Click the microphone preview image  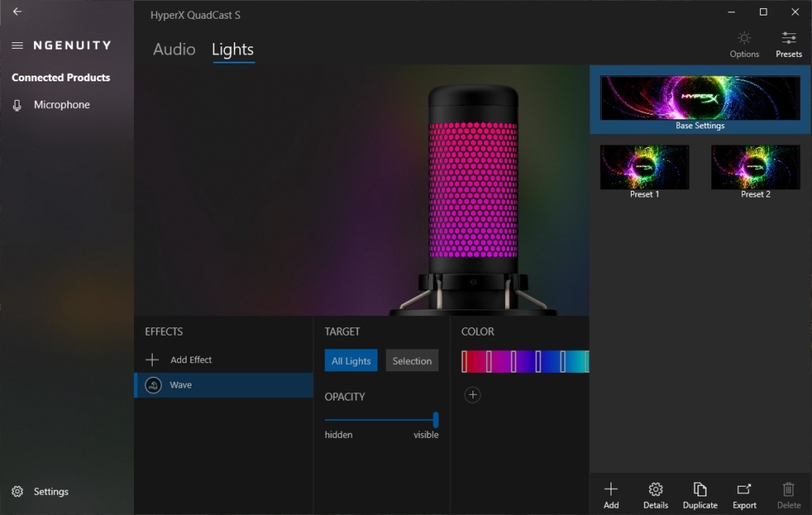pos(473,200)
